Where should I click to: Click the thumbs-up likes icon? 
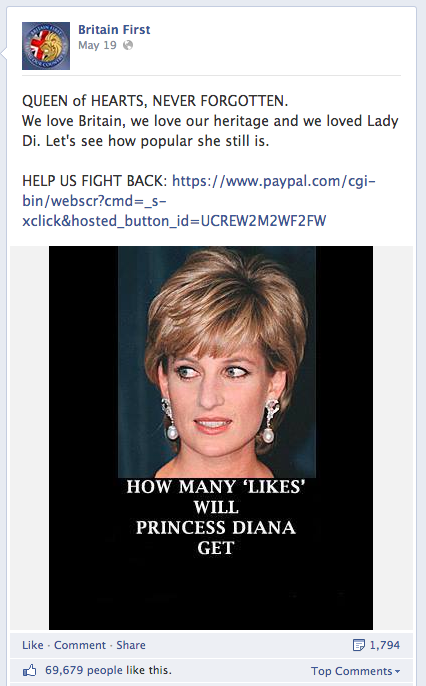coord(30,670)
